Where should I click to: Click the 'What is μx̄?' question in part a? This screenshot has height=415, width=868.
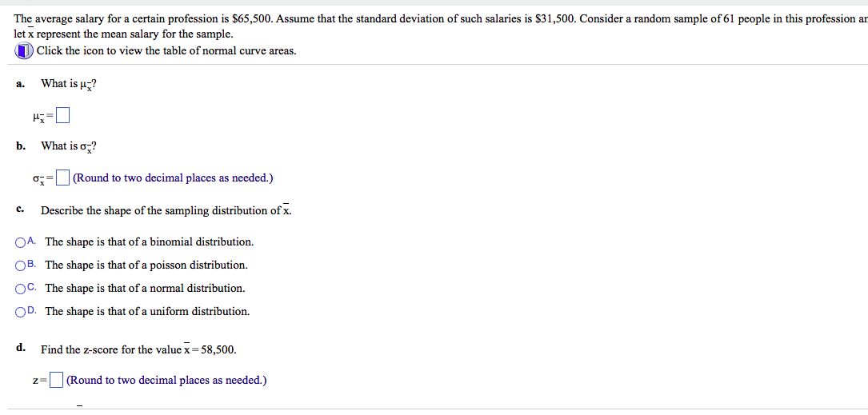click(68, 84)
